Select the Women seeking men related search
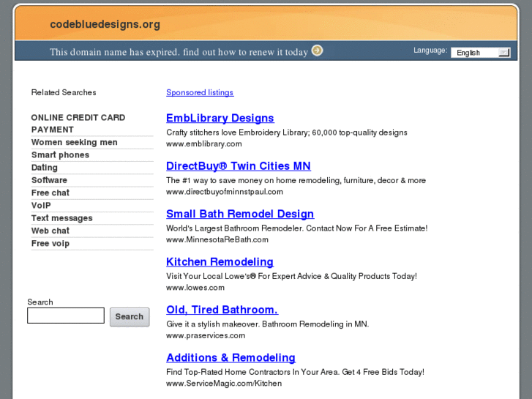This screenshot has width=532, height=399. (75, 142)
